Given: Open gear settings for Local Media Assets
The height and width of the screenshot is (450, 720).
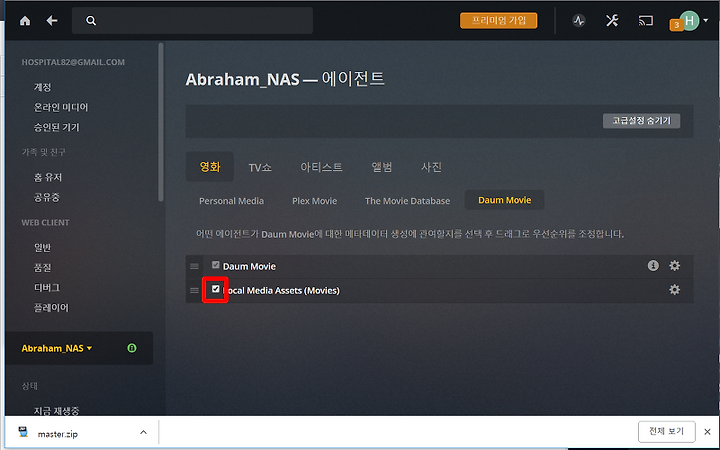Looking at the screenshot, I should click(x=674, y=290).
